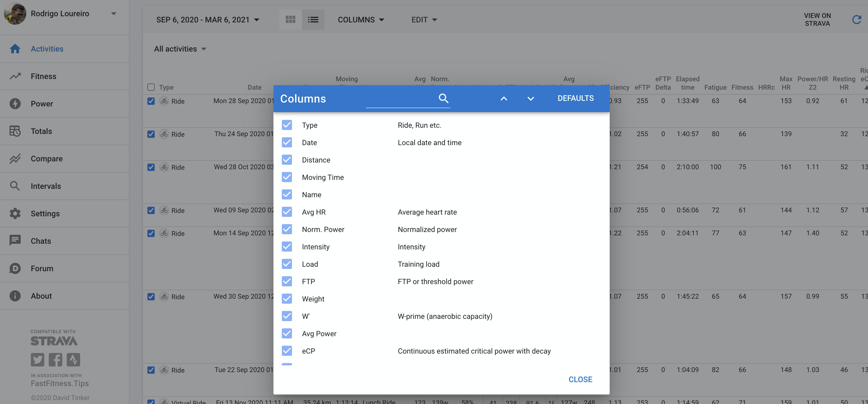Screen dimensions: 868x404
Task: Sort by Elapsed time column header
Action: 687,83
